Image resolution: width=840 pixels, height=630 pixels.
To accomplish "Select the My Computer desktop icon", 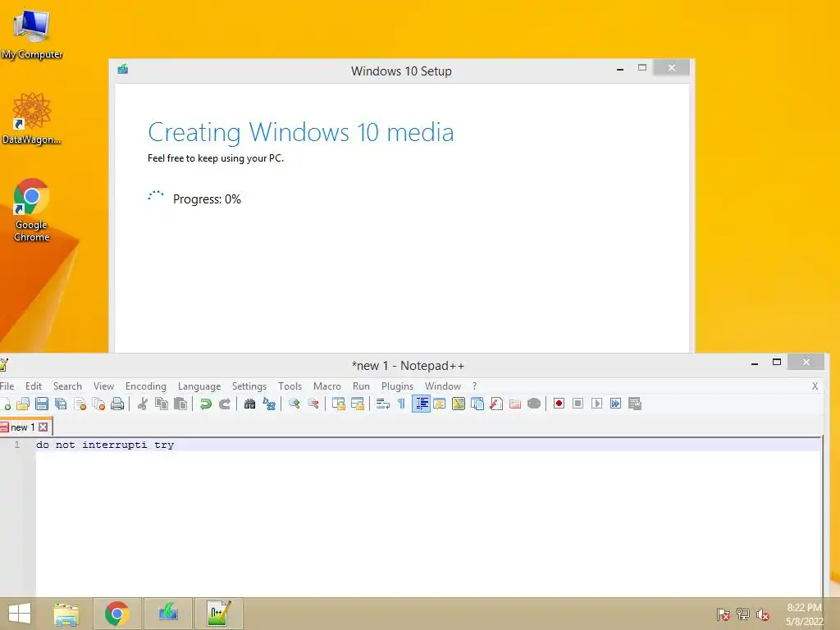I will pyautogui.click(x=32, y=34).
